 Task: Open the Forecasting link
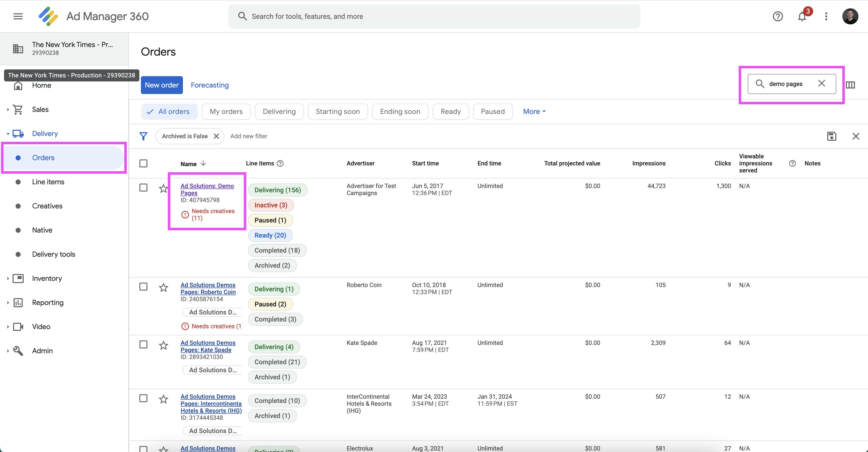pyautogui.click(x=210, y=85)
